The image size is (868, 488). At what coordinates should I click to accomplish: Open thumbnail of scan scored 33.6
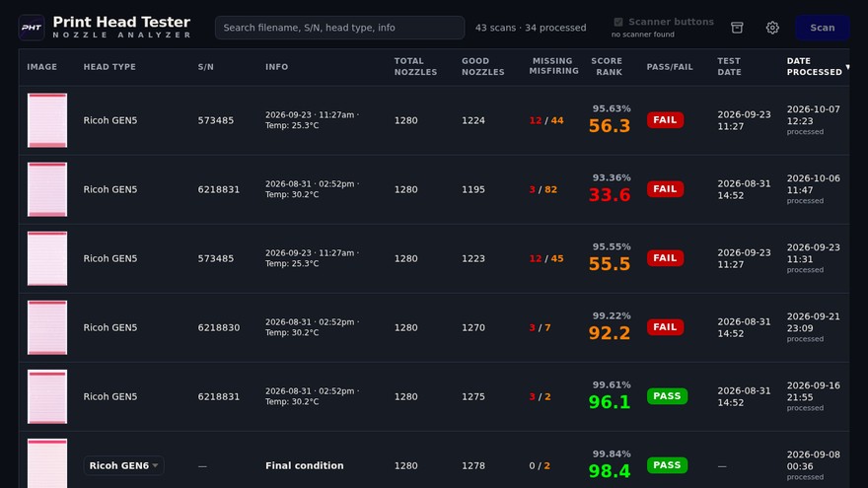[x=47, y=189]
